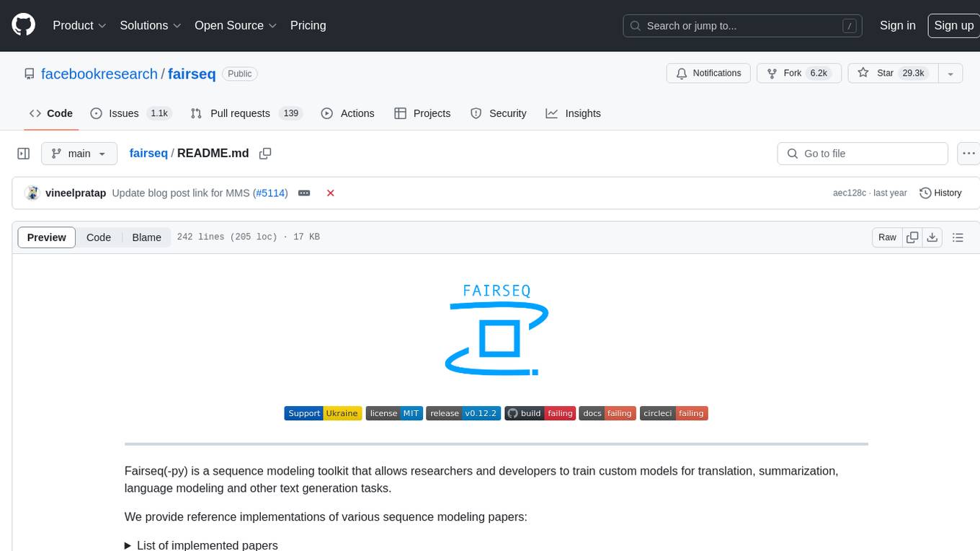Screen dimensions: 980x551
Task: Star the fairseq repository
Action: point(892,74)
